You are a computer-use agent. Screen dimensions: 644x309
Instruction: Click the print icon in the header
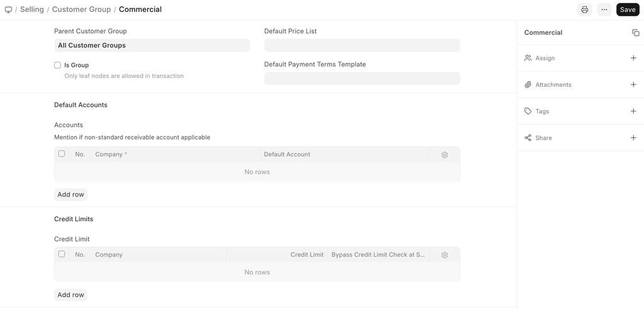pyautogui.click(x=585, y=9)
